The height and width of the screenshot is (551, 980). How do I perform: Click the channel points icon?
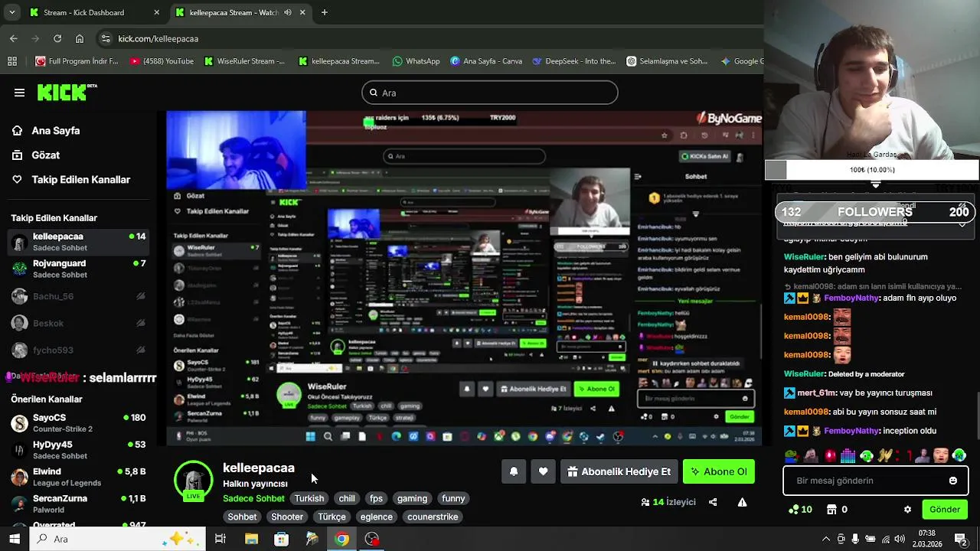794,509
